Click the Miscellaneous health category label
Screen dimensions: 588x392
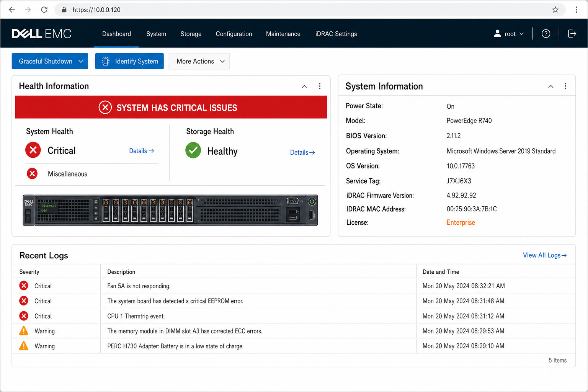67,174
